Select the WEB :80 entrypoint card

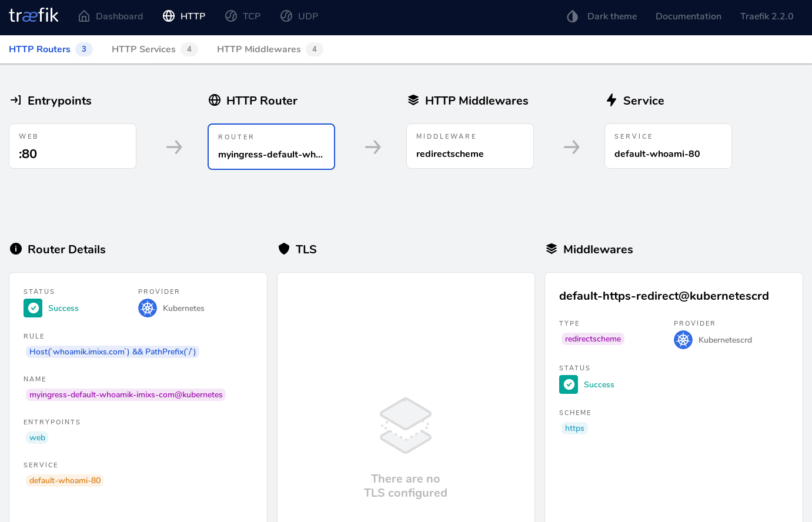[x=72, y=146]
